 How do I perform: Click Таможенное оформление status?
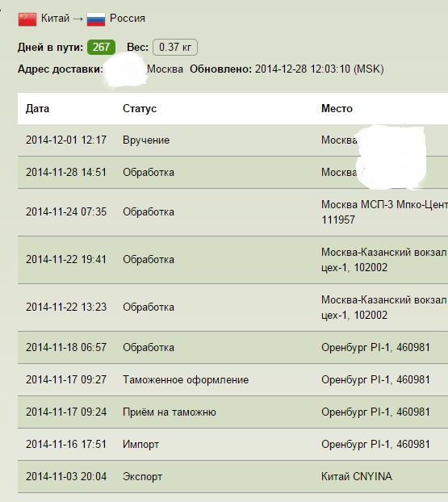(186, 379)
